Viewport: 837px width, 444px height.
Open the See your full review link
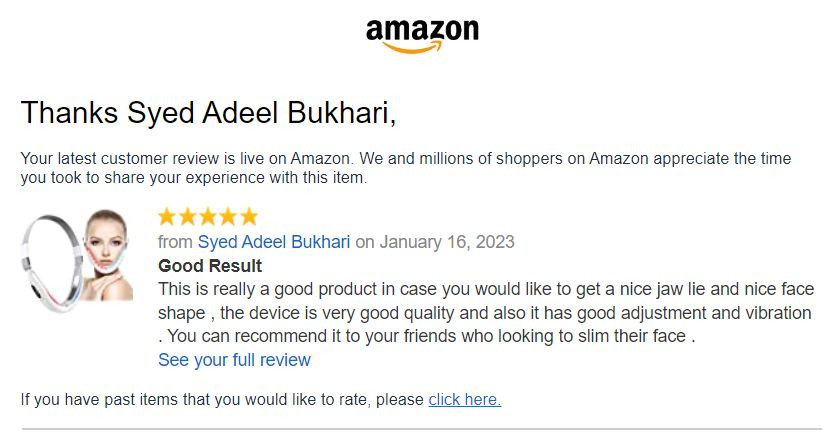click(x=234, y=360)
